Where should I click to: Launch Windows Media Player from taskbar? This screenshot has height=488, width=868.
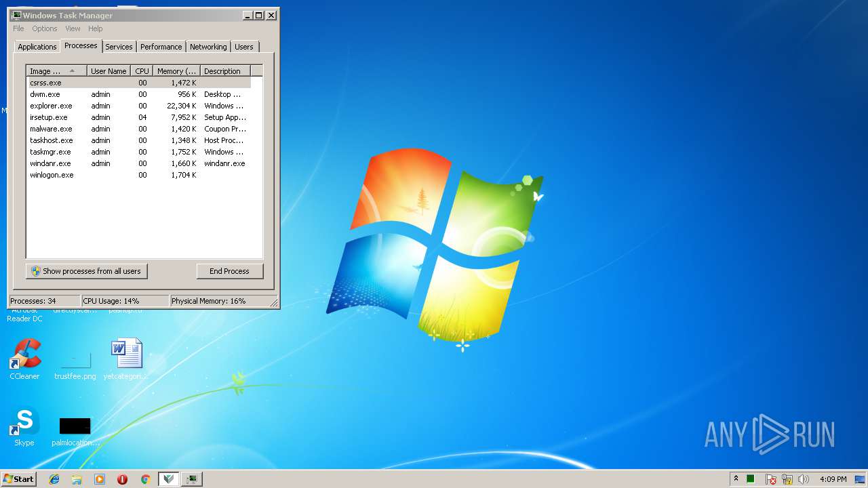click(100, 479)
